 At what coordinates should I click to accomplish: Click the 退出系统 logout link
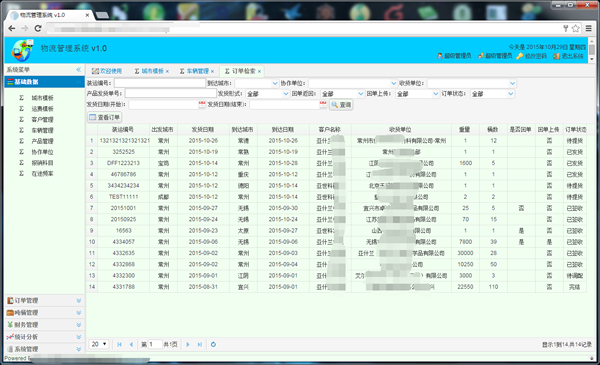pos(568,56)
